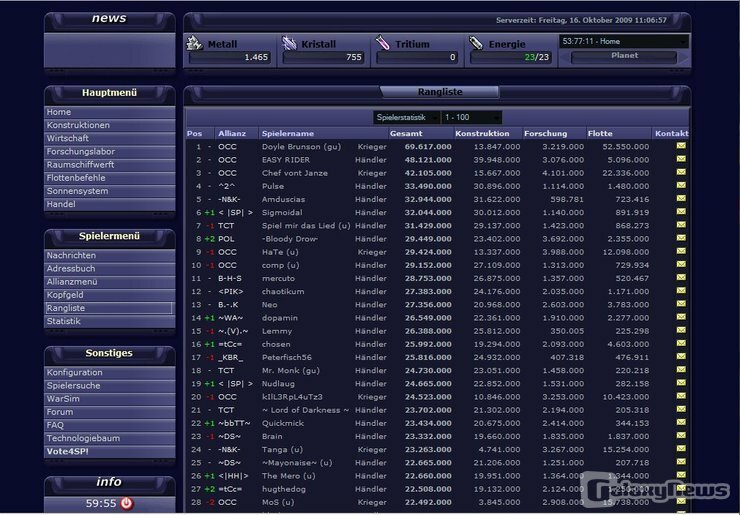
Task: Send mail to Neo via envelope icon
Action: [681, 304]
